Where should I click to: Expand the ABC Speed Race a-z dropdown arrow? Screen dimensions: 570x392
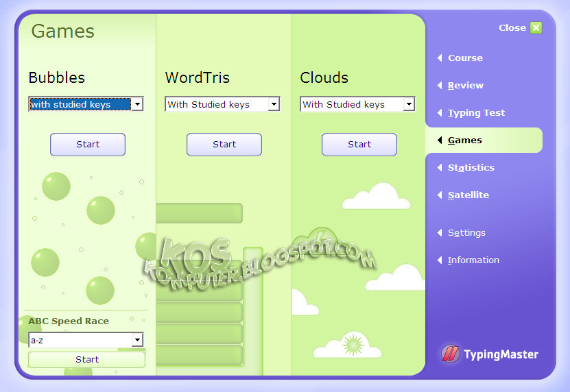(x=137, y=340)
